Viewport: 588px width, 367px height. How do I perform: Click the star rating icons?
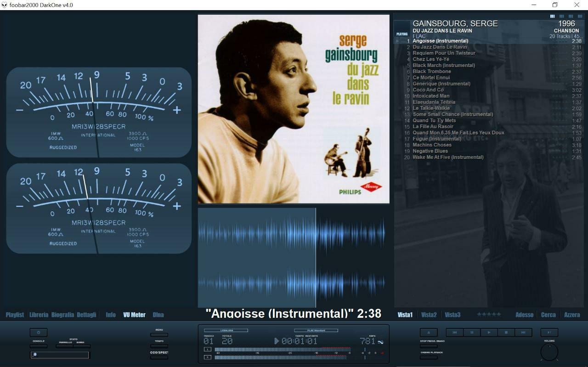click(x=489, y=315)
